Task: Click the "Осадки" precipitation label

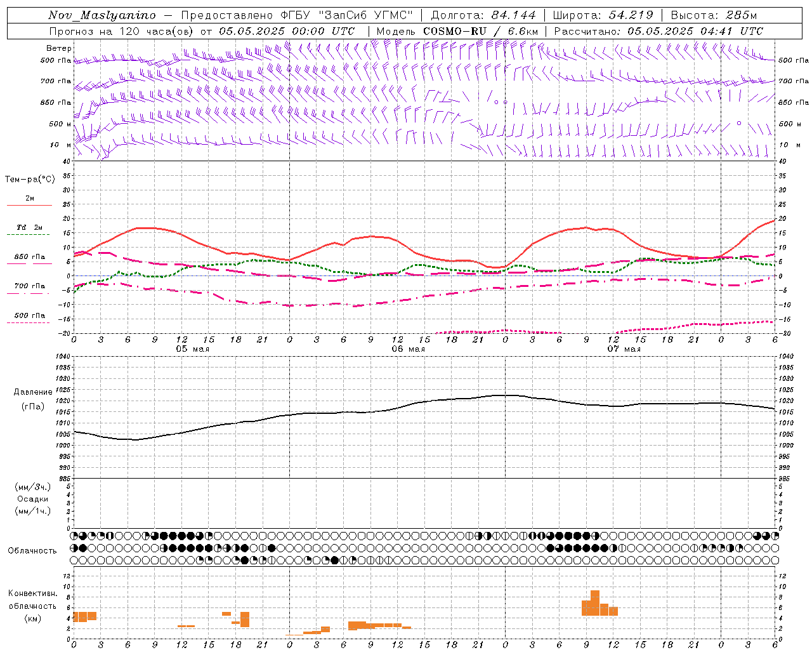Action: point(33,499)
